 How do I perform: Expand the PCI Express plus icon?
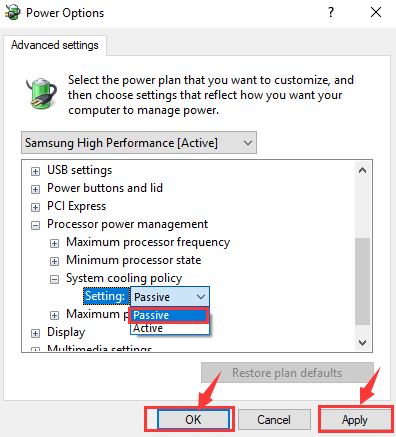pos(35,207)
